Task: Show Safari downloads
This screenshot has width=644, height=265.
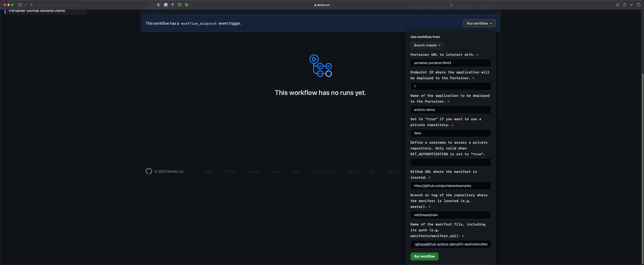Action: [617, 5]
